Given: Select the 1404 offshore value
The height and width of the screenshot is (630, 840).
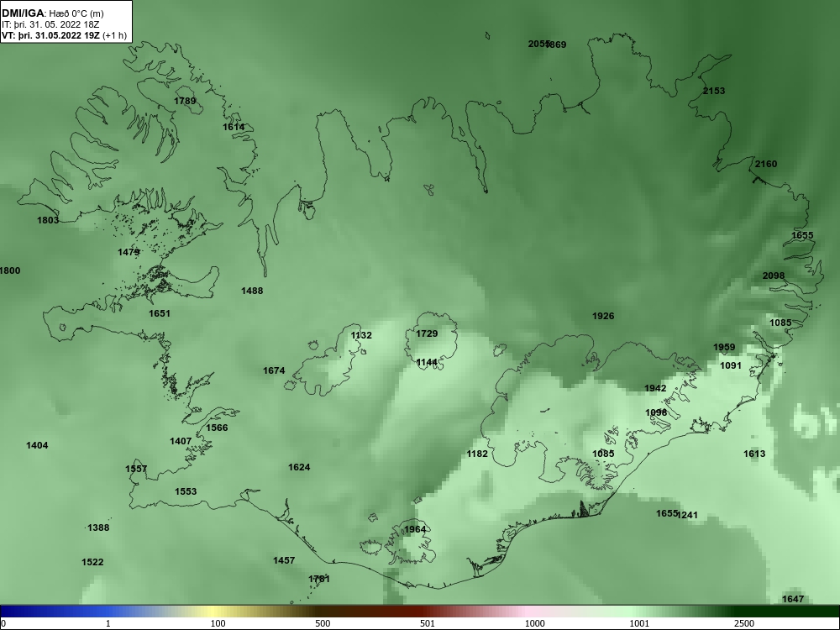Looking at the screenshot, I should tap(37, 445).
